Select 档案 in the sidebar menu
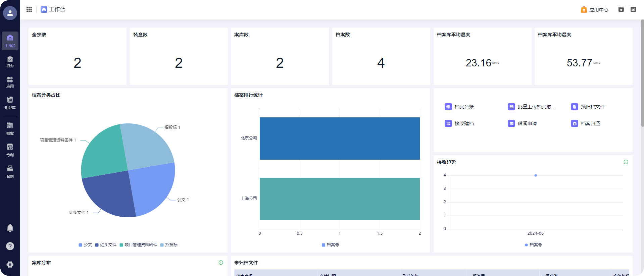Viewport: 644px width, 276px height. pyautogui.click(x=10, y=128)
